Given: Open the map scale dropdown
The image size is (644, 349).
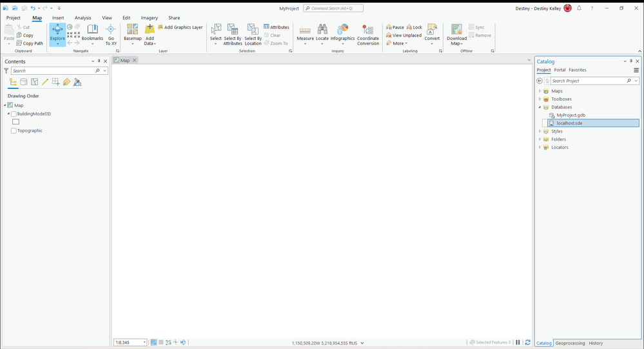Looking at the screenshot, I should coord(144,343).
